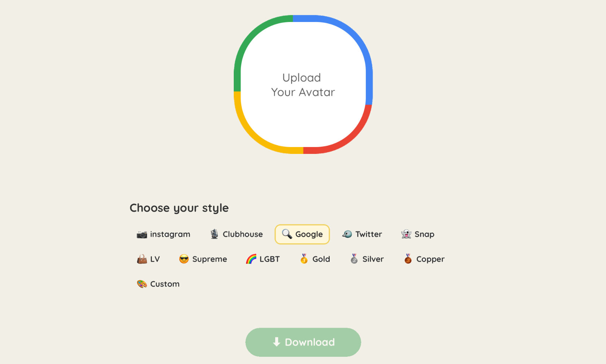Select the Copper style option
This screenshot has height=364, width=606.
coord(424,259)
